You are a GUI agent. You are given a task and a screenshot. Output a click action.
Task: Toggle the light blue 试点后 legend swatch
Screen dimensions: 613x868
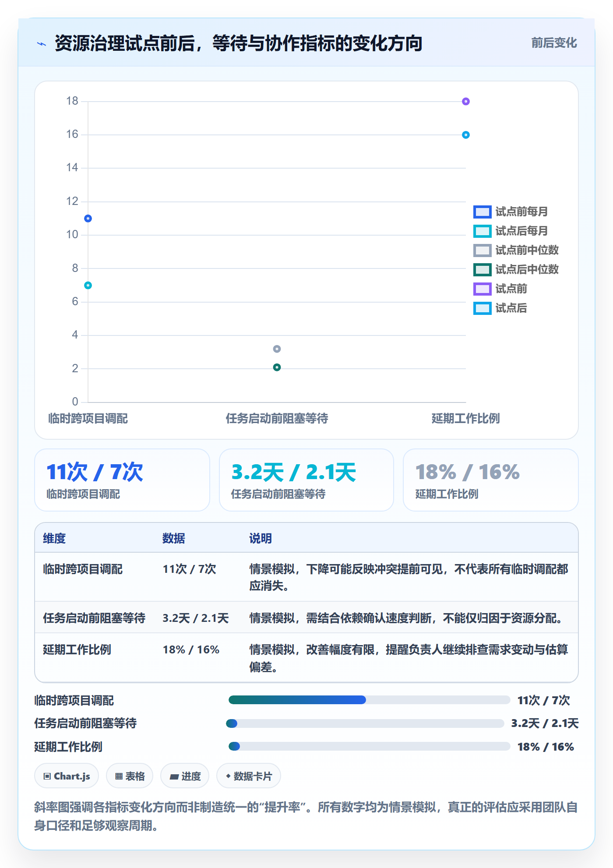[482, 308]
